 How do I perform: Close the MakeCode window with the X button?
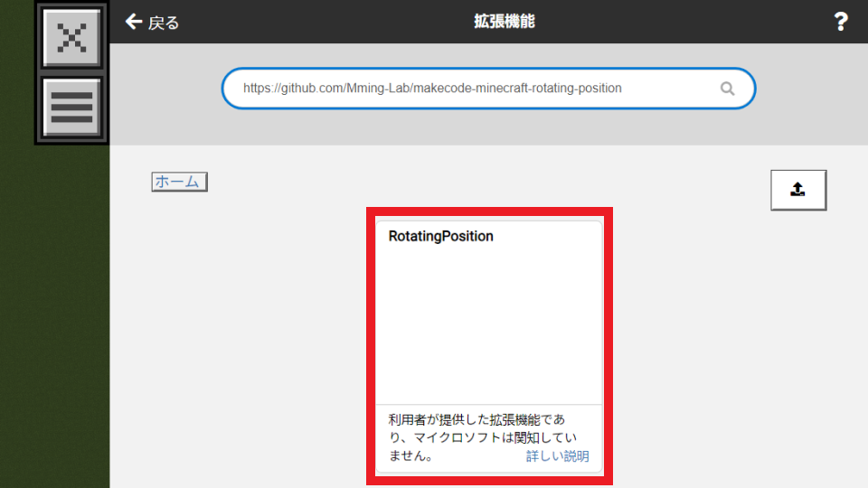pos(71,37)
